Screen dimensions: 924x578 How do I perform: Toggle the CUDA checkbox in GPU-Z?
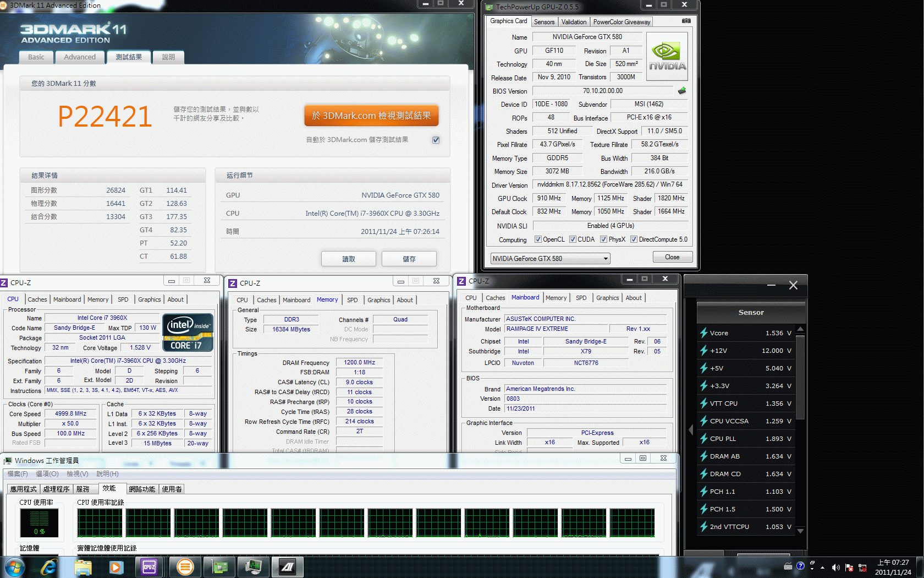573,239
